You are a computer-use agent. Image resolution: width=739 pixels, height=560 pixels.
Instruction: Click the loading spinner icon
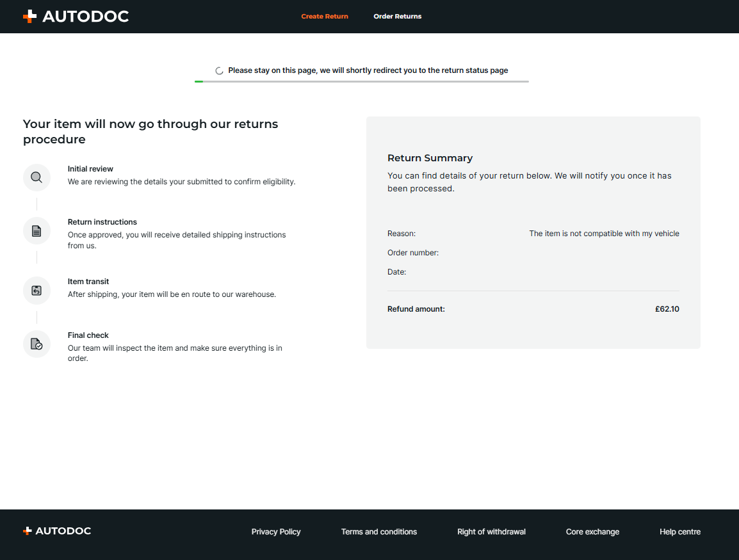(219, 71)
